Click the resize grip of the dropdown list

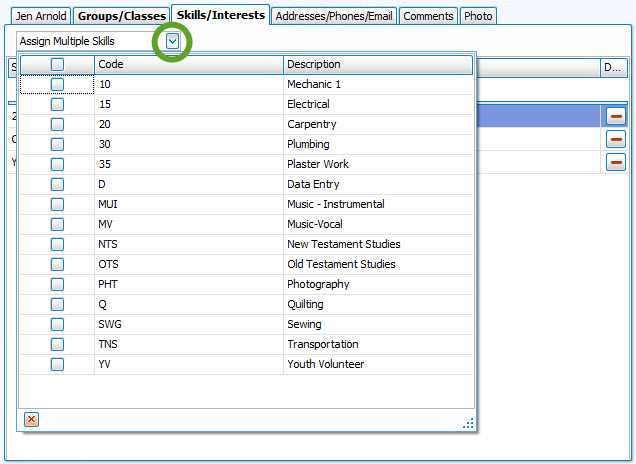coord(467,423)
